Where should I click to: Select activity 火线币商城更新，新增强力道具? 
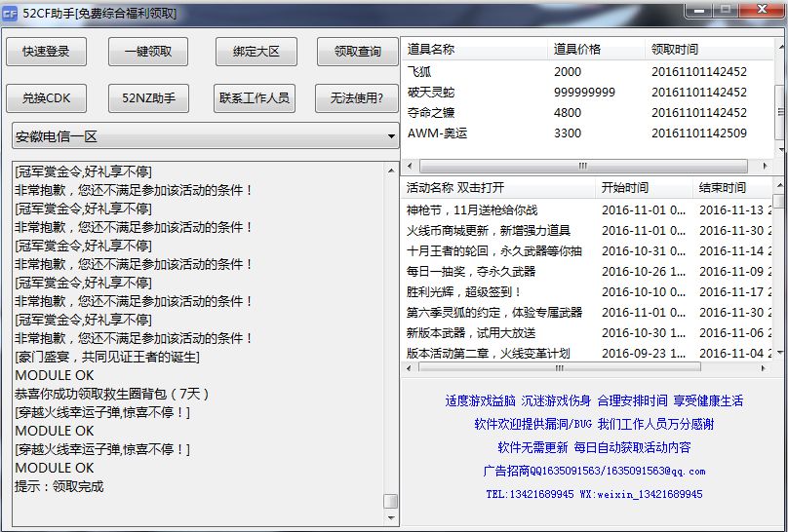pos(588,230)
